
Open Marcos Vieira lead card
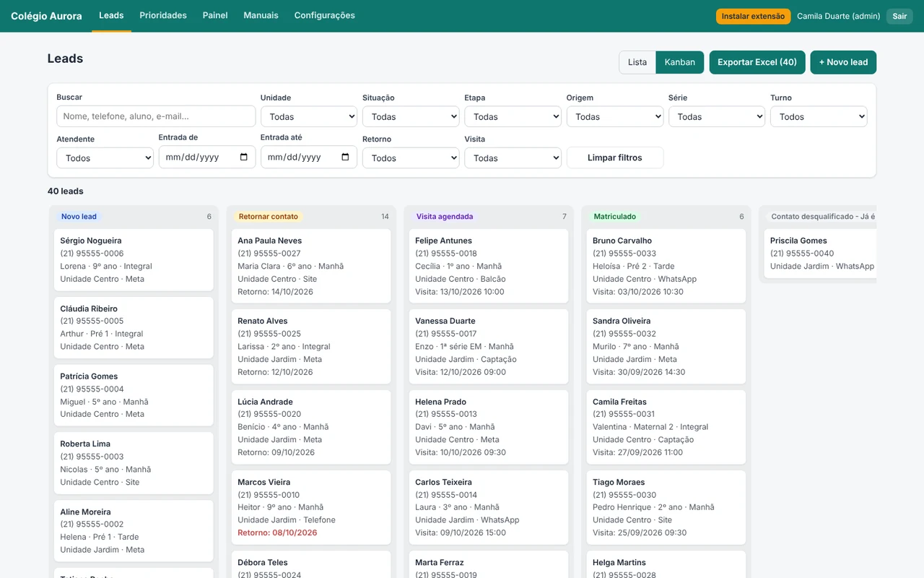[311, 507]
